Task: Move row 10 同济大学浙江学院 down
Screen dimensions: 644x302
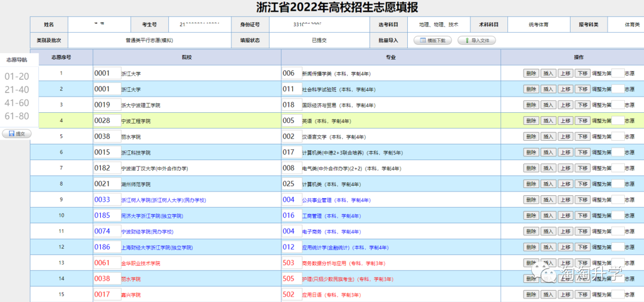Action: tap(583, 215)
